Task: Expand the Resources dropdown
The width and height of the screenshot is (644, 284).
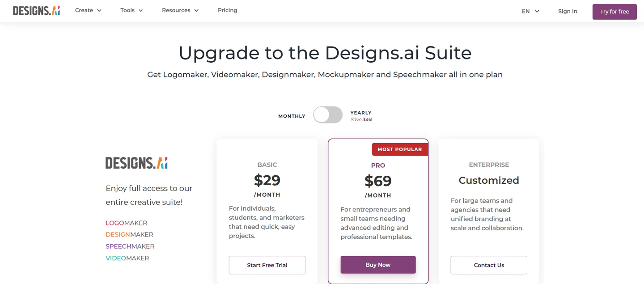Action: point(180,10)
